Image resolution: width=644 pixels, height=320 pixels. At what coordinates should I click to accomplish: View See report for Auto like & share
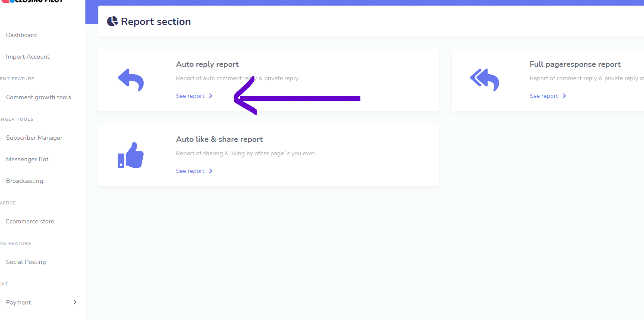click(x=190, y=171)
